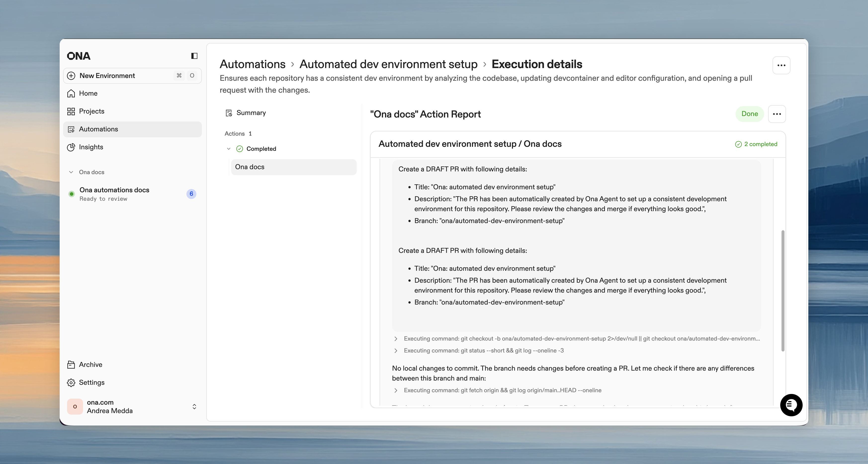Open the Automations section

(98, 129)
